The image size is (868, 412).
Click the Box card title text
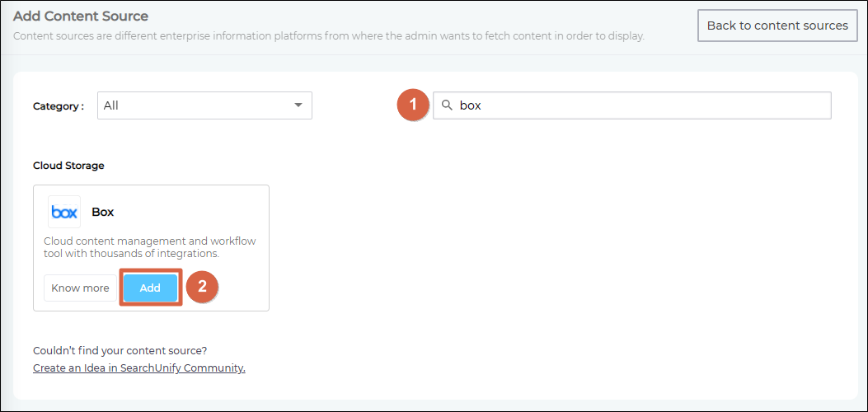pyautogui.click(x=103, y=212)
